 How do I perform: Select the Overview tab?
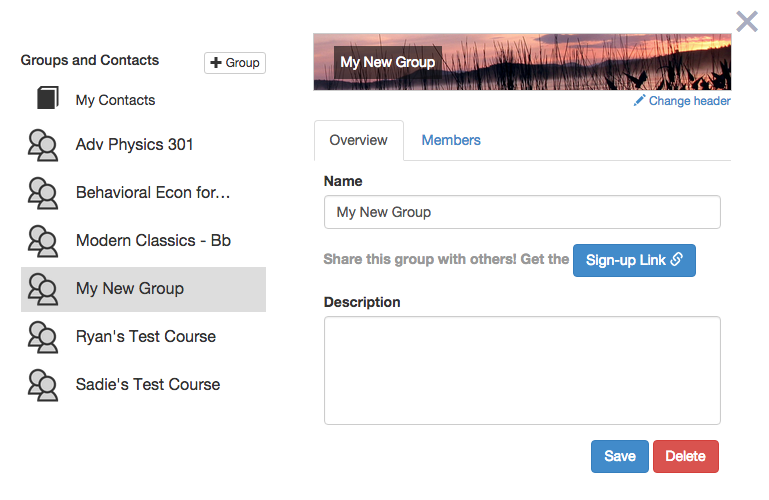point(359,140)
